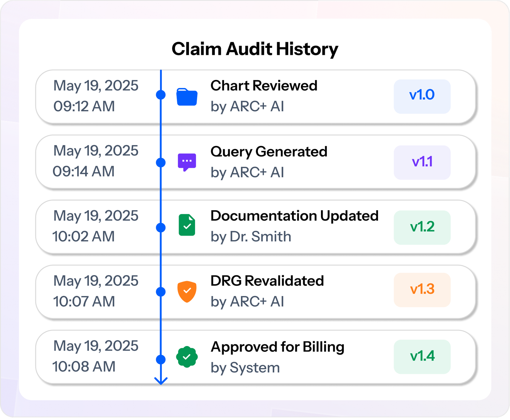This screenshot has height=420, width=510.
Task: Click the timeline dot at 10:02 AM
Action: pos(161,228)
